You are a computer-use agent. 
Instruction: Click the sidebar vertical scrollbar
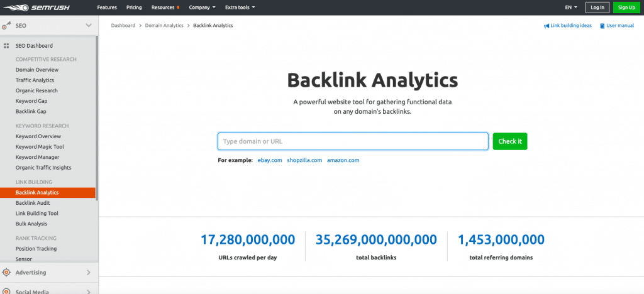click(97, 118)
